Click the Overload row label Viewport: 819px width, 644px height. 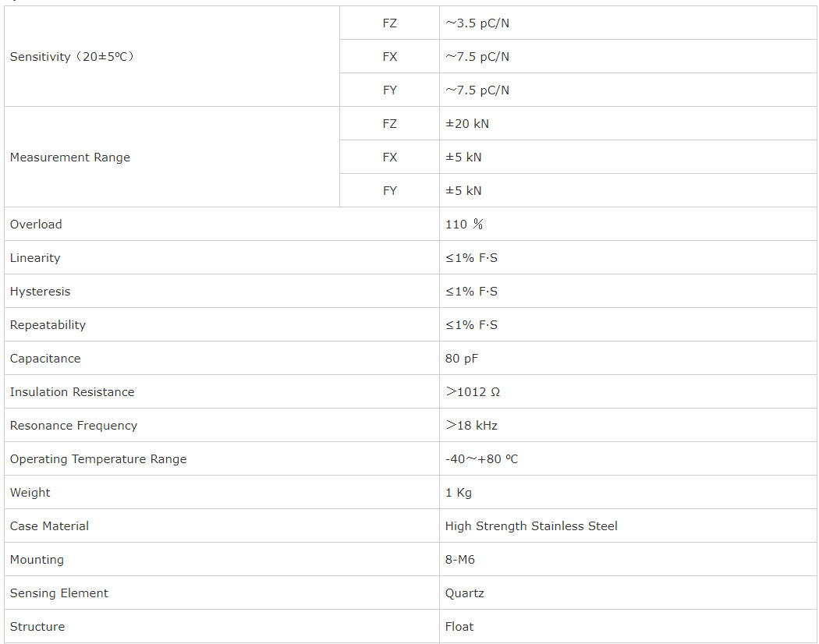pyautogui.click(x=36, y=224)
